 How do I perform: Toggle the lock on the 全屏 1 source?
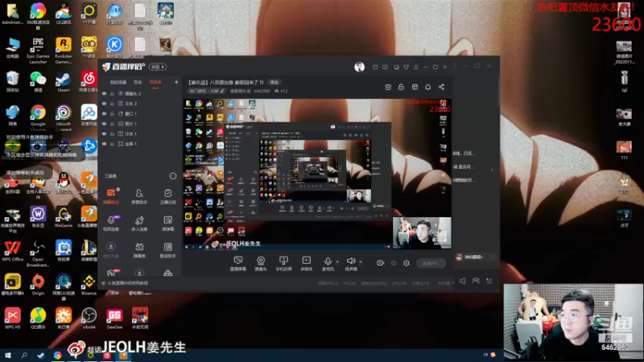click(112, 144)
